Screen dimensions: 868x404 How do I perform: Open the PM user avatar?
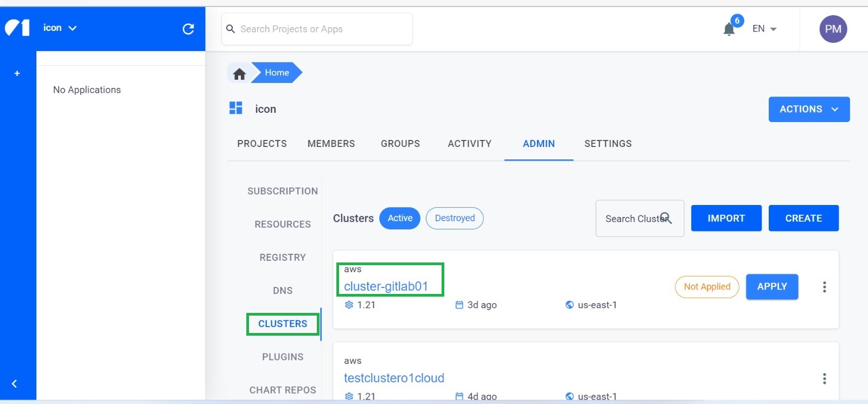(833, 29)
